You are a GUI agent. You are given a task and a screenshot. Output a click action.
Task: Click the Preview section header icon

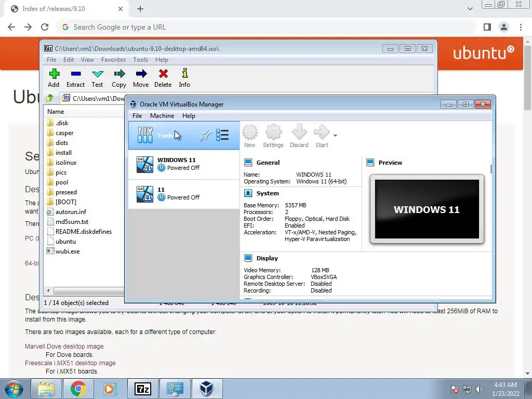(x=370, y=163)
